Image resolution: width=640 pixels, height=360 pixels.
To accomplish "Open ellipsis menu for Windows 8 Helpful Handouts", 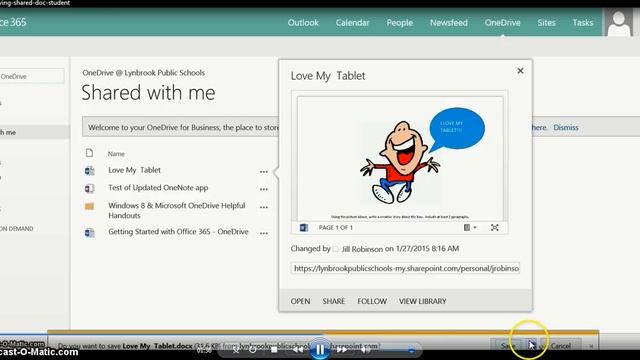I will pyautogui.click(x=264, y=207).
